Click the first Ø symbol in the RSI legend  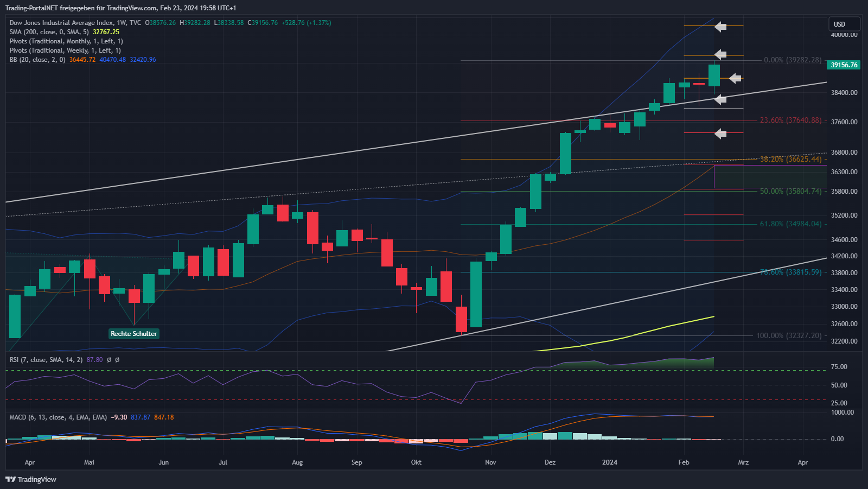pyautogui.click(x=109, y=360)
